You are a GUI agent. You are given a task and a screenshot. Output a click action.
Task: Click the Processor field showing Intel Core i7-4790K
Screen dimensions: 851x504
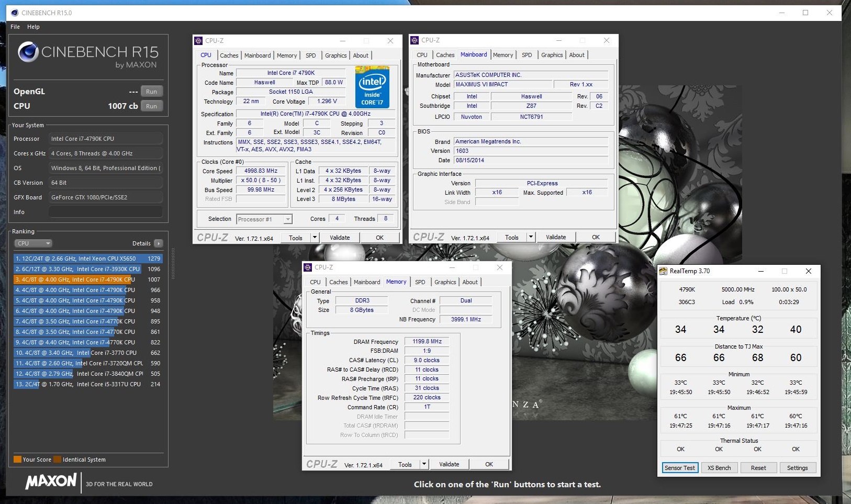(106, 139)
